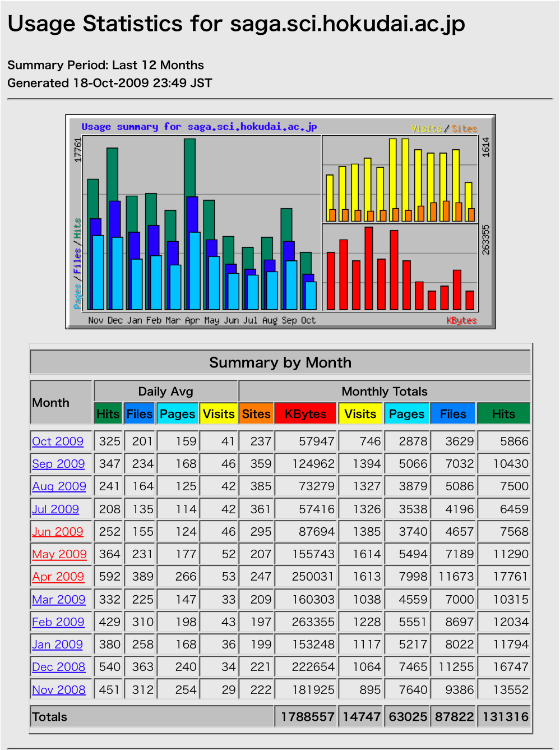560x750 pixels.
Task: Click the total hits value 131316
Action: click(x=505, y=716)
